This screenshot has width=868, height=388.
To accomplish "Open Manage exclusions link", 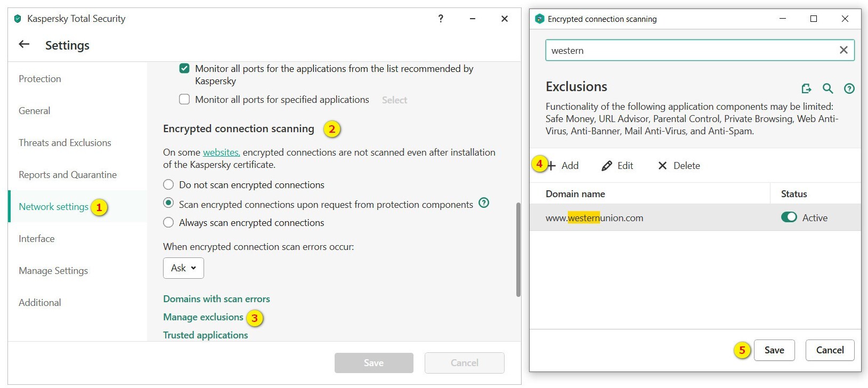I will (203, 317).
